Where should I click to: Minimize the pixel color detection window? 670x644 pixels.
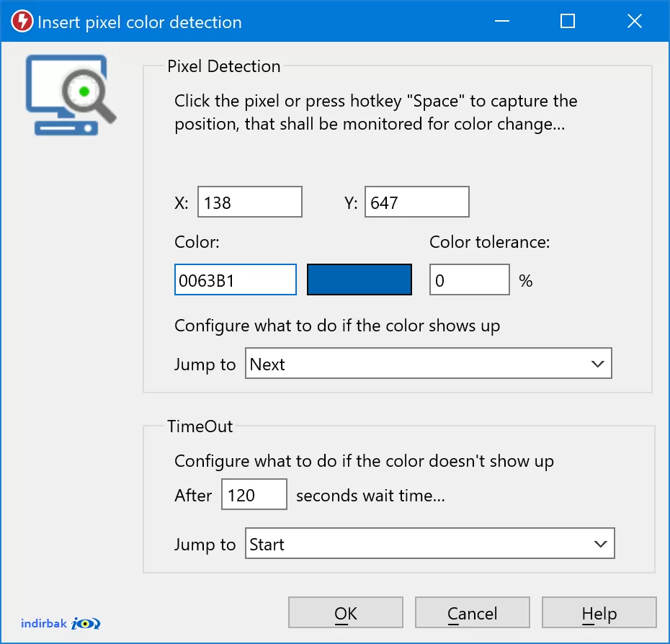point(502,21)
